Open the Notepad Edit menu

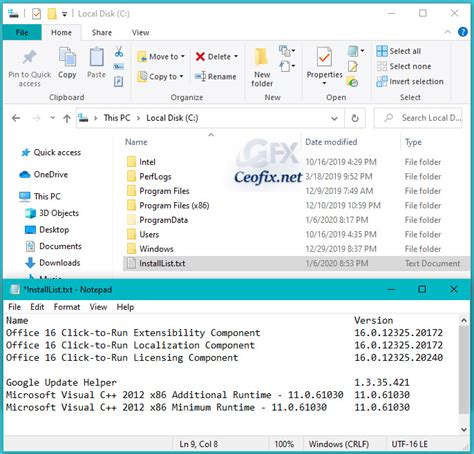(x=37, y=307)
